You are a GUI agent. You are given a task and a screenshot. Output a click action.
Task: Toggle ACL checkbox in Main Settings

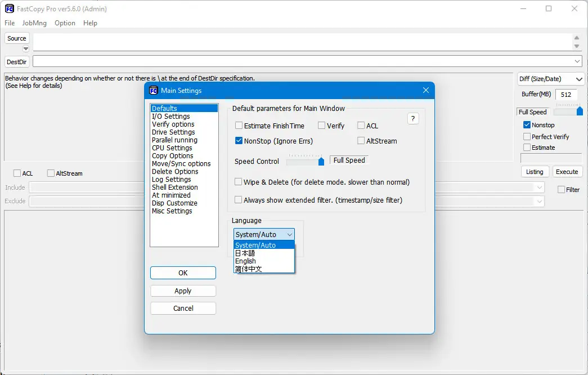click(x=361, y=126)
